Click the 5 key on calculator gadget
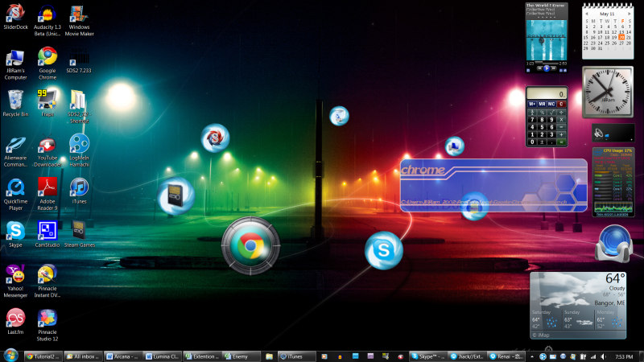 (x=542, y=127)
